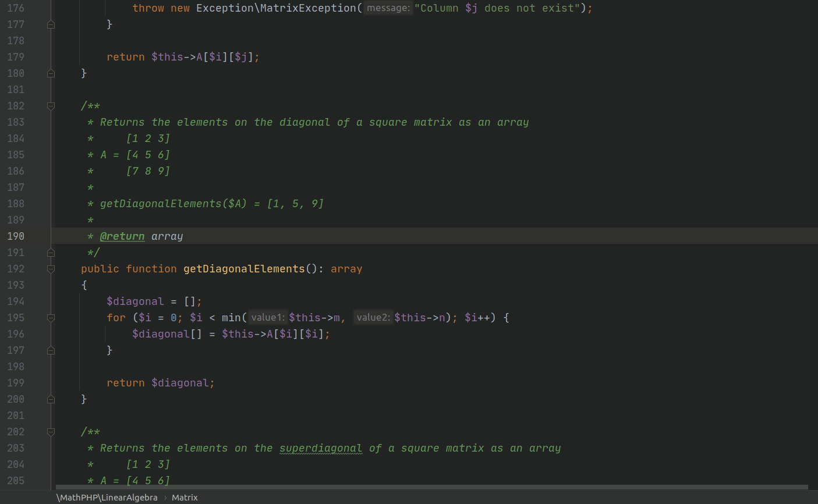Click the underlined word 'superdiagonal' on line 203
The width and height of the screenshot is (818, 504).
pos(321,448)
